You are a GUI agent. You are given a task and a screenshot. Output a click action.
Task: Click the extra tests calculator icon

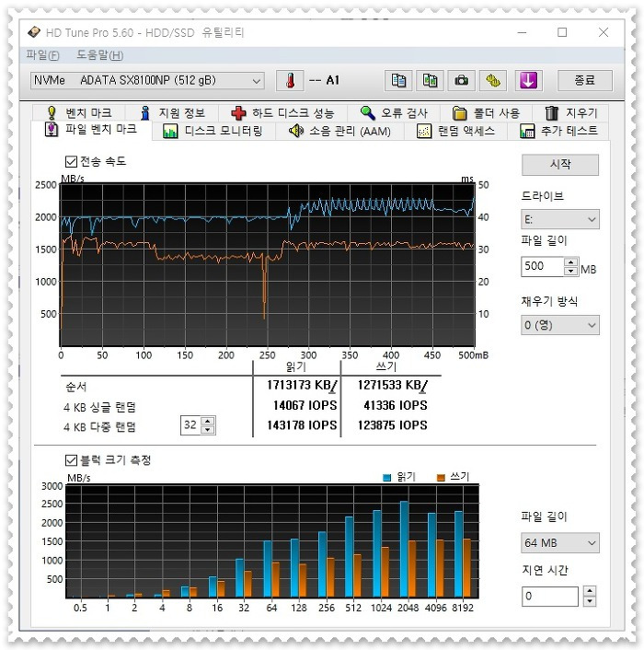[527, 132]
